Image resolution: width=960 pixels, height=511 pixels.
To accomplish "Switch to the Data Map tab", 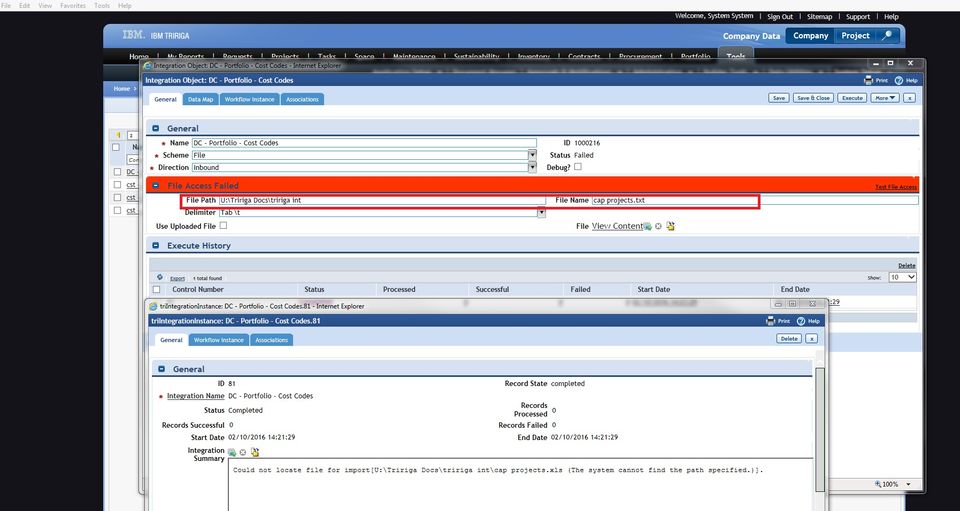I will click(x=201, y=99).
